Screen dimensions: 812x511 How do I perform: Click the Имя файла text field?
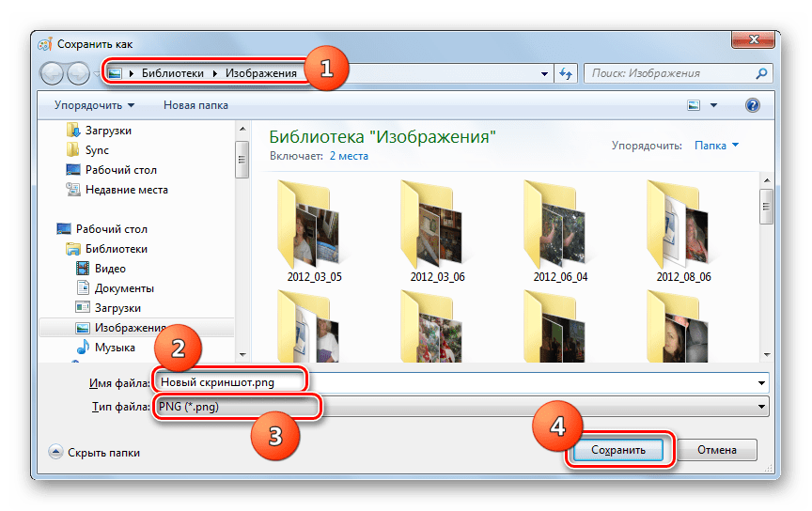[x=460, y=382]
